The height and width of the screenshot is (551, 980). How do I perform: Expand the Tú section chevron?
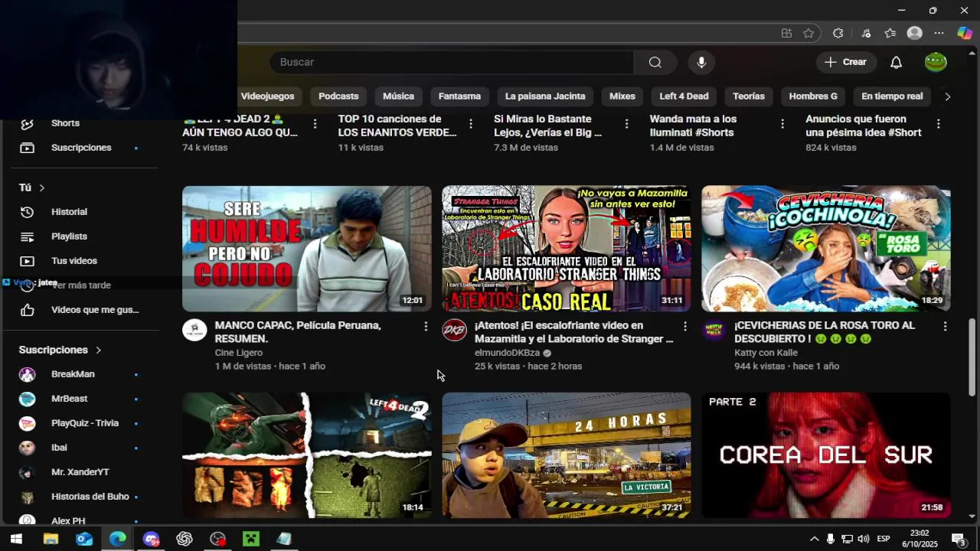(x=42, y=187)
